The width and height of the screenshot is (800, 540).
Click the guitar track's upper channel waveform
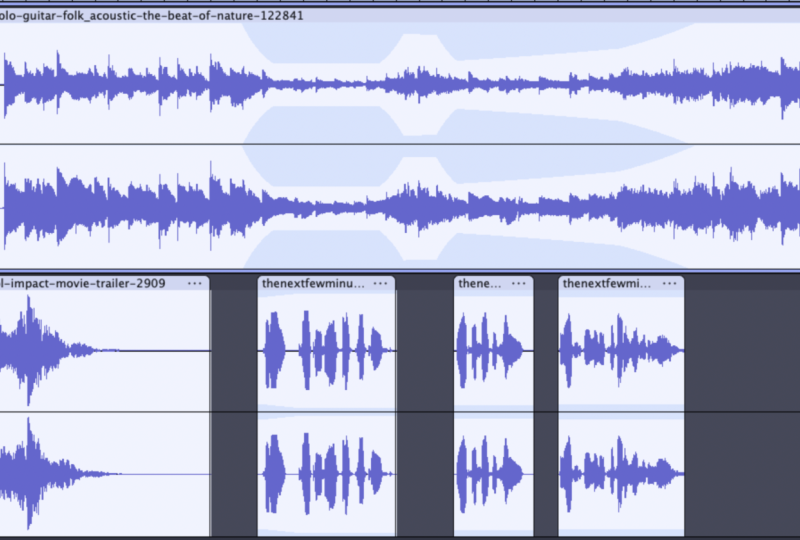coord(400,83)
